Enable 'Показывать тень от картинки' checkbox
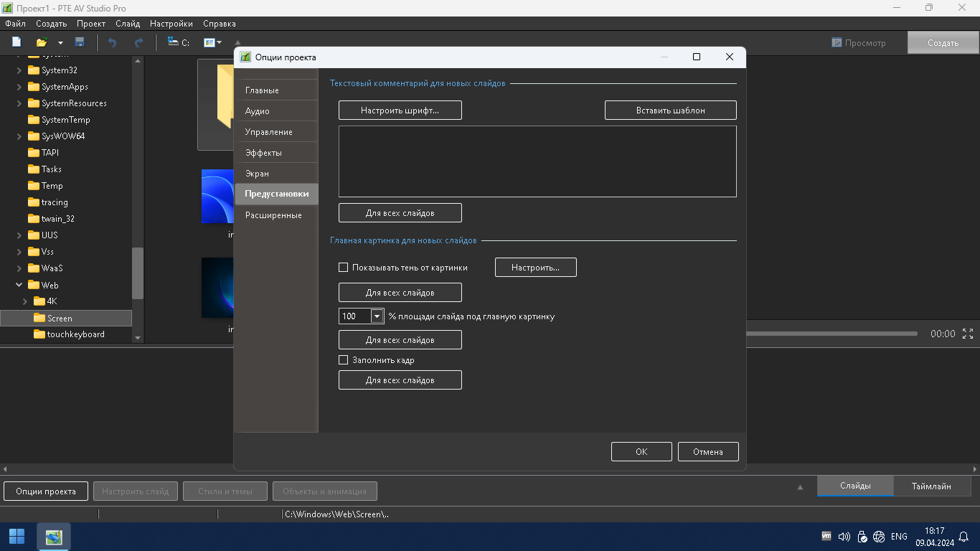The width and height of the screenshot is (980, 551). pyautogui.click(x=343, y=268)
